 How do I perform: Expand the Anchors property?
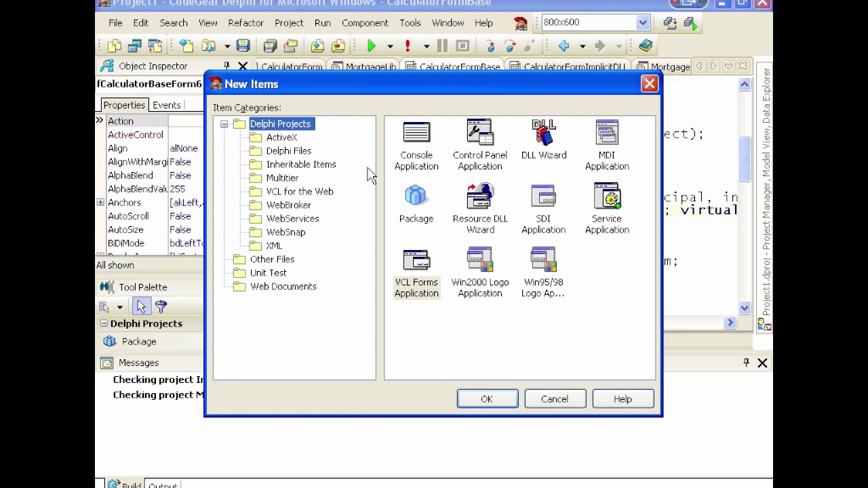pos(100,202)
